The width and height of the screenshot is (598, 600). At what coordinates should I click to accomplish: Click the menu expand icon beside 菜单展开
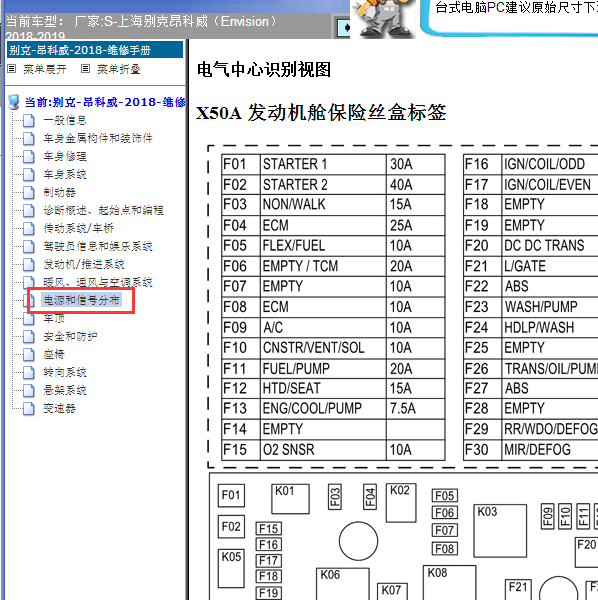click(x=12, y=69)
